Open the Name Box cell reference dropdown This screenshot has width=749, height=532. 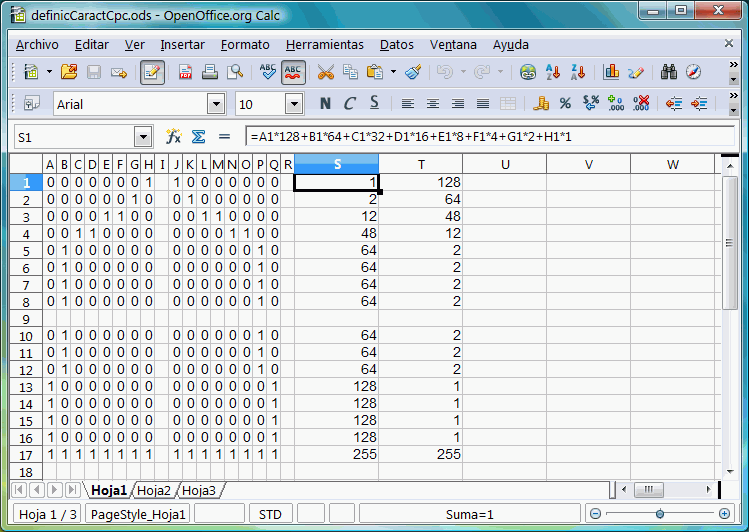(143, 138)
